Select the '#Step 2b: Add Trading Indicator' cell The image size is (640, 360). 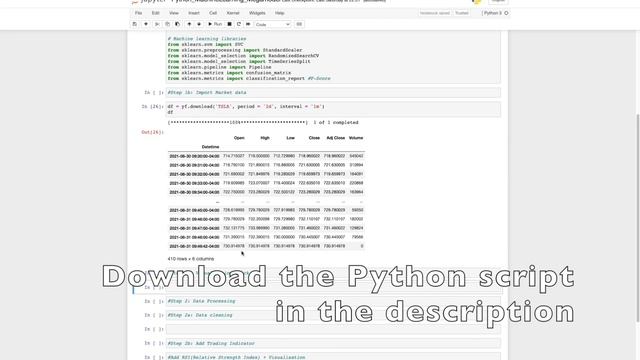(x=333, y=343)
